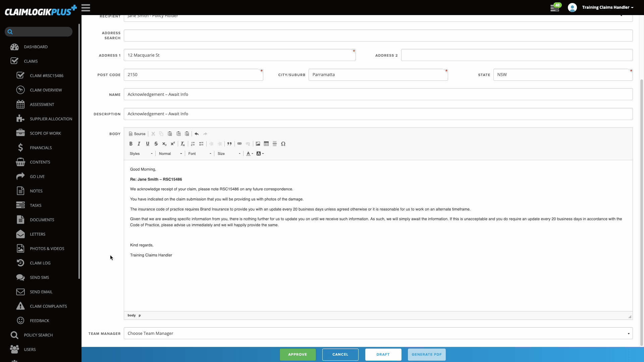The height and width of the screenshot is (362, 644).
Task: Open text color picker
Action: pyautogui.click(x=250, y=154)
